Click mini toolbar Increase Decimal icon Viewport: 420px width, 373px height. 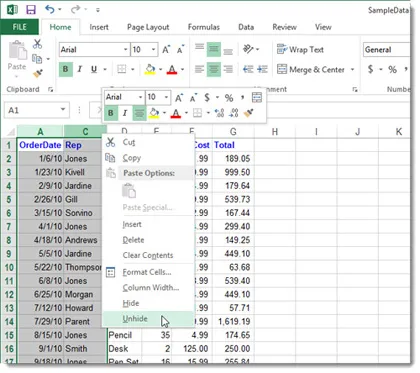[219, 113]
